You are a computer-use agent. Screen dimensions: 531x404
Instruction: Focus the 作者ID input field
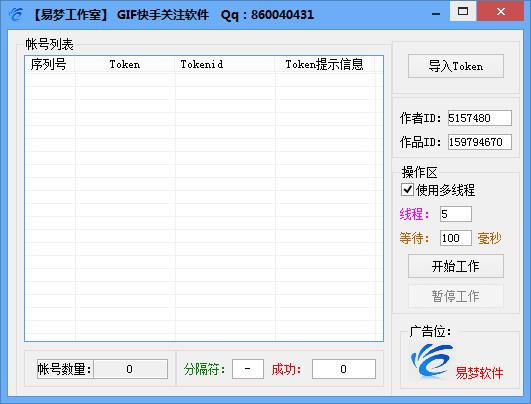(x=480, y=118)
